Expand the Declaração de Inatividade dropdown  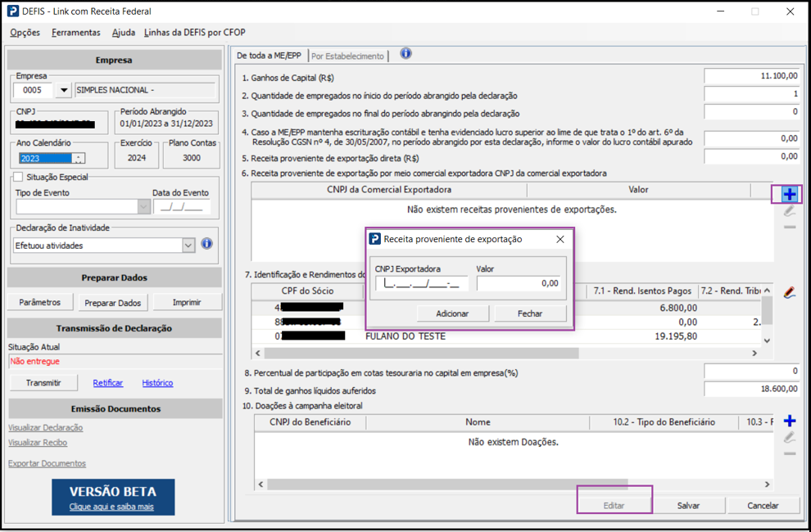[188, 246]
